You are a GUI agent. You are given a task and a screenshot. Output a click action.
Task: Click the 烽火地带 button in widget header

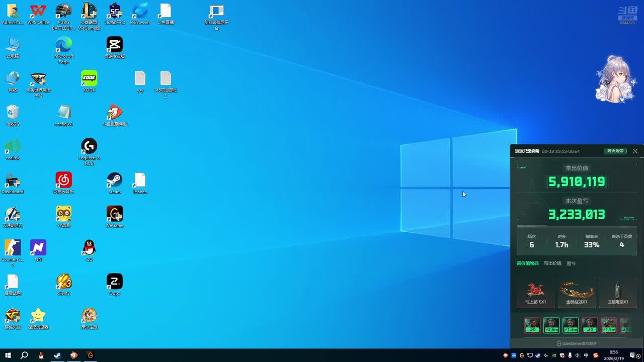pyautogui.click(x=615, y=151)
